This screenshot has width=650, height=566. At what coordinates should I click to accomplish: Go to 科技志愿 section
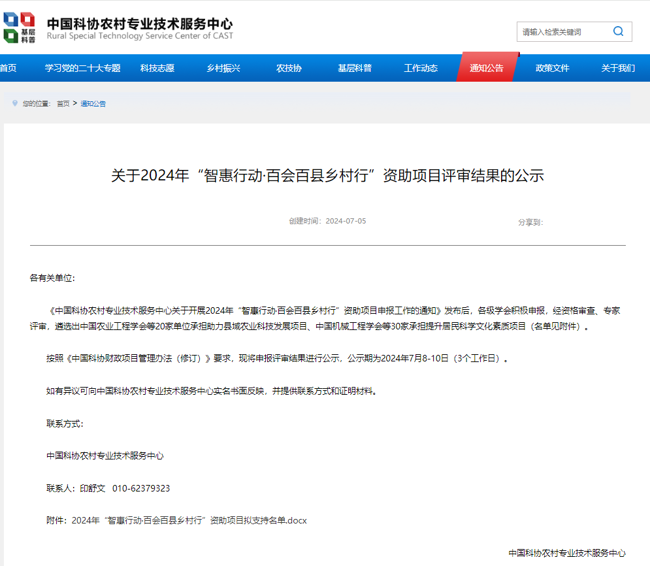(x=157, y=68)
